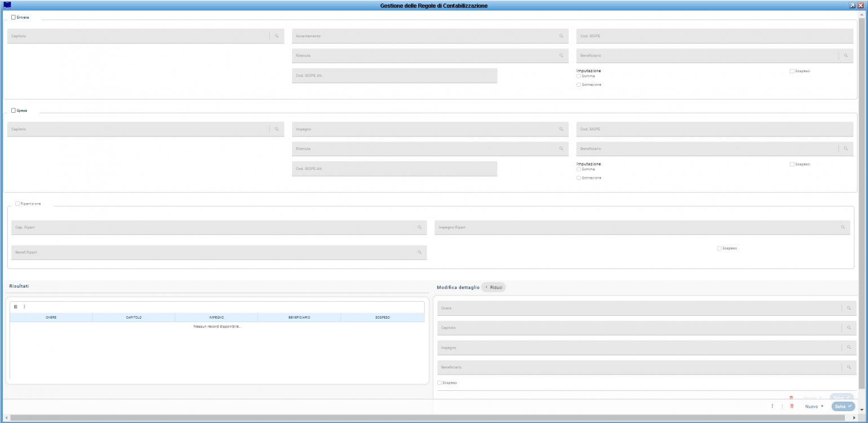The image size is (868, 423).
Task: Open the Capitolo lookup in the Spesa section
Action: click(x=277, y=129)
